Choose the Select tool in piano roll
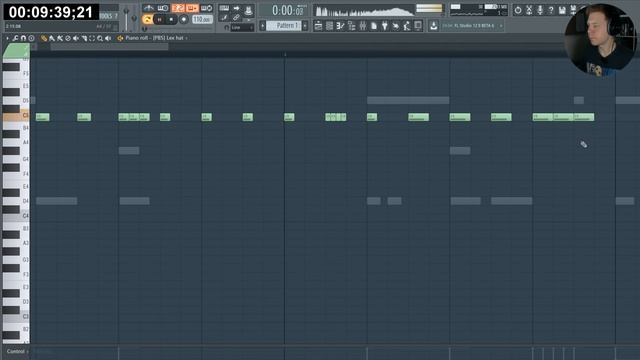 92,38
